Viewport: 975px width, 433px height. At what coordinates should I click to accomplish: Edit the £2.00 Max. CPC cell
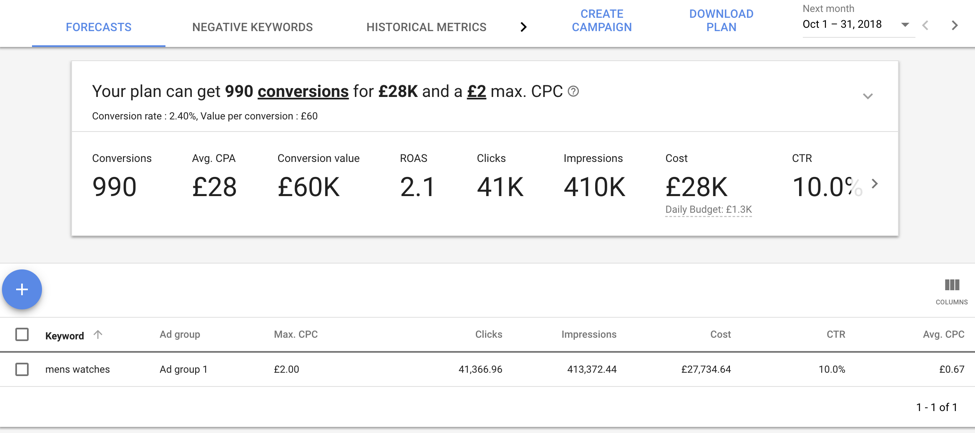286,369
